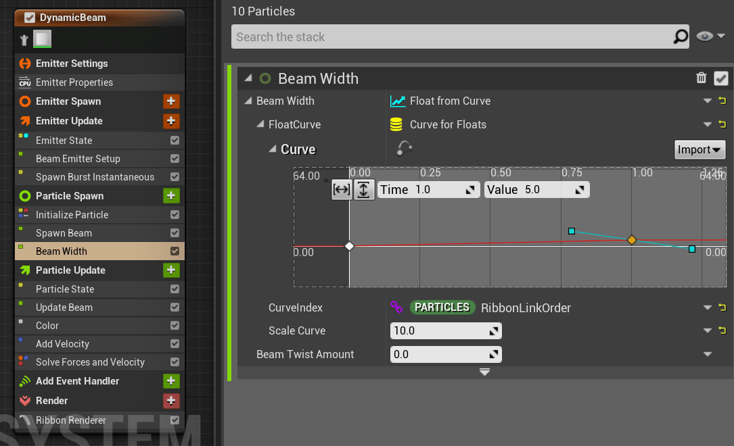Click the zoom-to-fit vertical curve icon

(363, 189)
